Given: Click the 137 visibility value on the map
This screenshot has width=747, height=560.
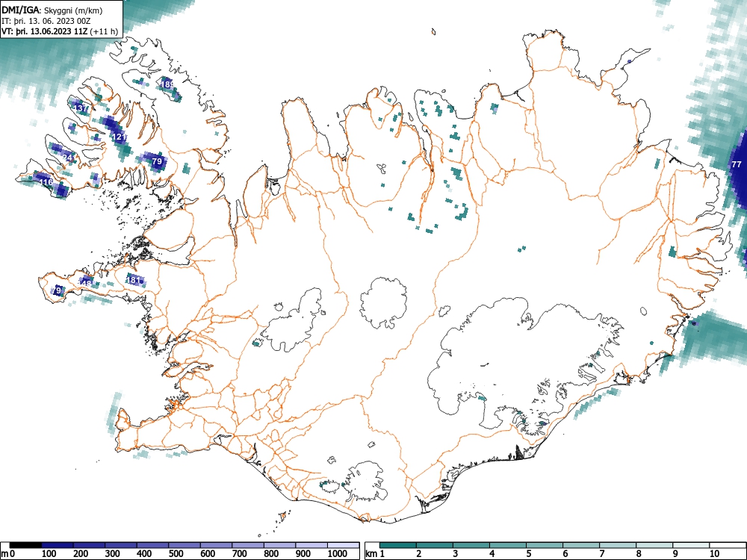Looking at the screenshot, I should click(81, 108).
